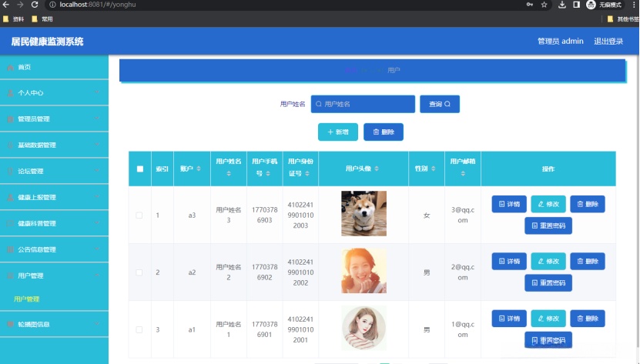640x364 pixels.
Task: Sort by 用户姓名 using its sort arrows
Action: coord(229,173)
